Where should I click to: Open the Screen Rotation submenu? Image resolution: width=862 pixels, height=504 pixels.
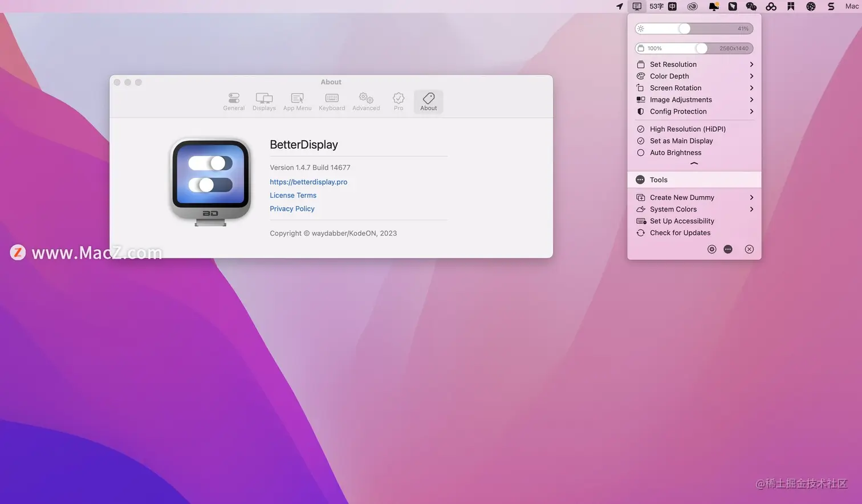[694, 88]
